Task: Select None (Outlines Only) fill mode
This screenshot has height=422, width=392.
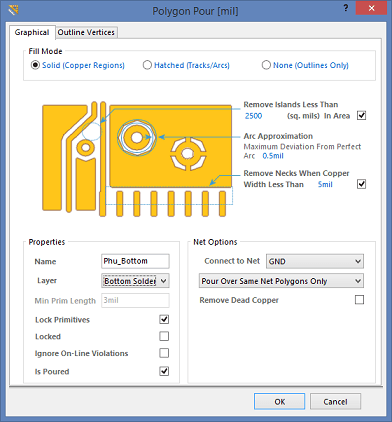Action: tap(305, 65)
